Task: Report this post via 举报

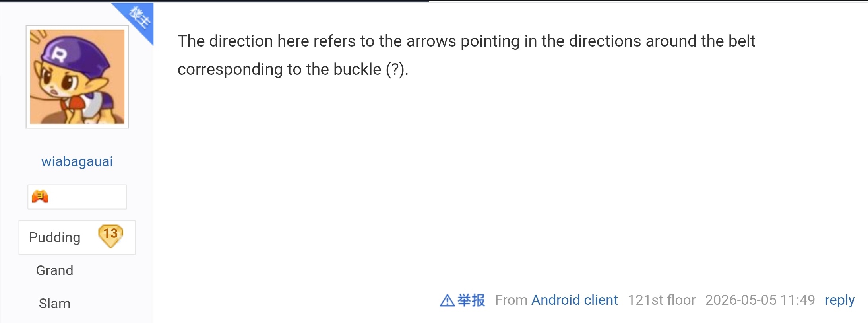Action: pos(471,300)
